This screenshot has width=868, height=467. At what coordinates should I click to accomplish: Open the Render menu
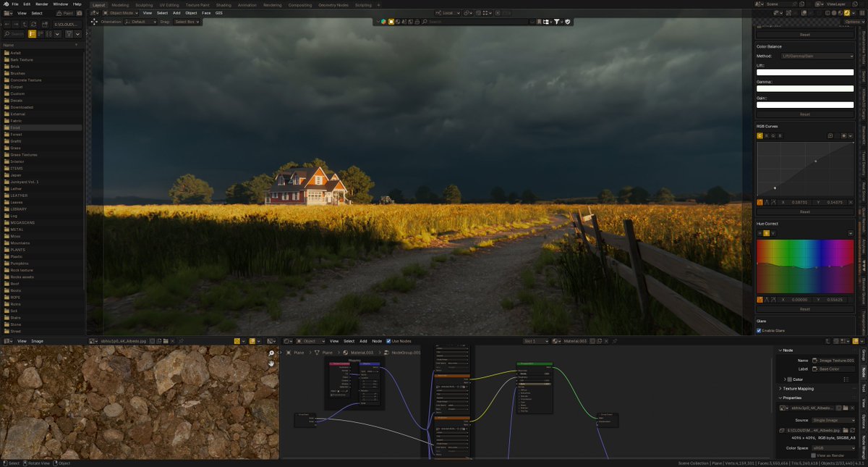43,3
